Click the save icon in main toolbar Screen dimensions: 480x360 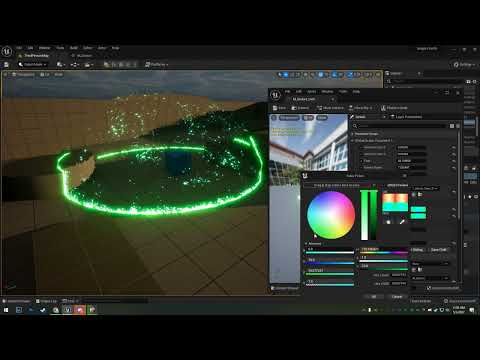click(x=6, y=65)
